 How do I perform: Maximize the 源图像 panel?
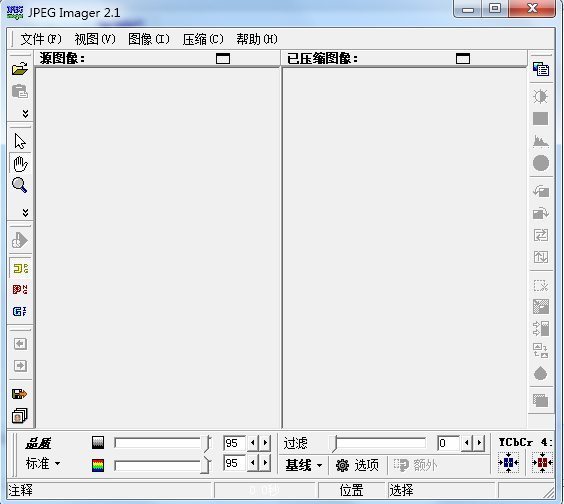[223, 58]
